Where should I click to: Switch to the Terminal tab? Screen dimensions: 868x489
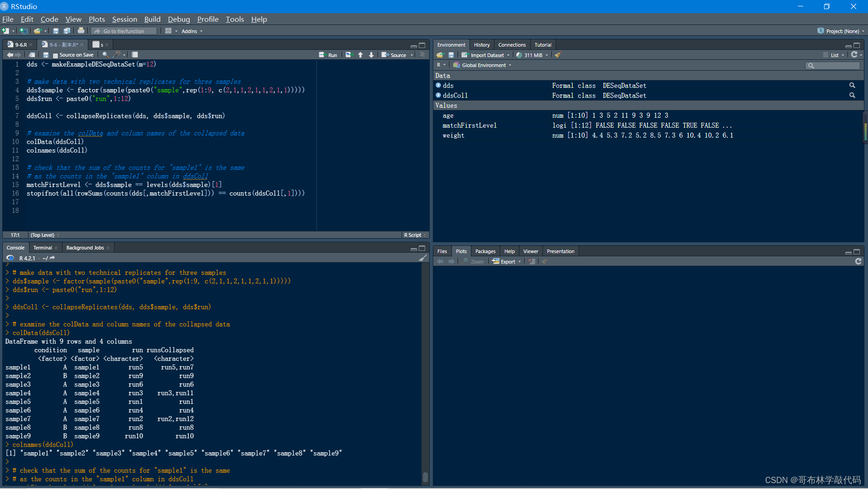(x=43, y=248)
